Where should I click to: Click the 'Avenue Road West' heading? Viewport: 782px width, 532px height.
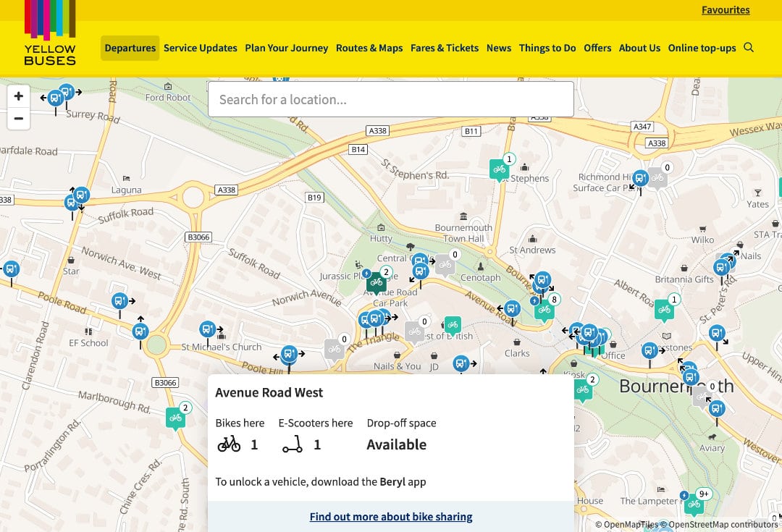[x=269, y=392]
